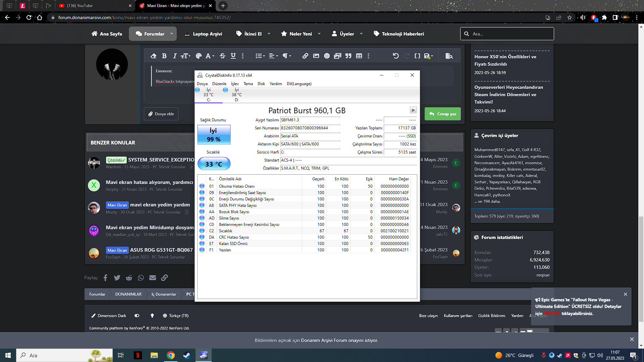644x362 pixels.
Task: Open Disk menu in CrystalDiskInfo
Action: coord(261,84)
